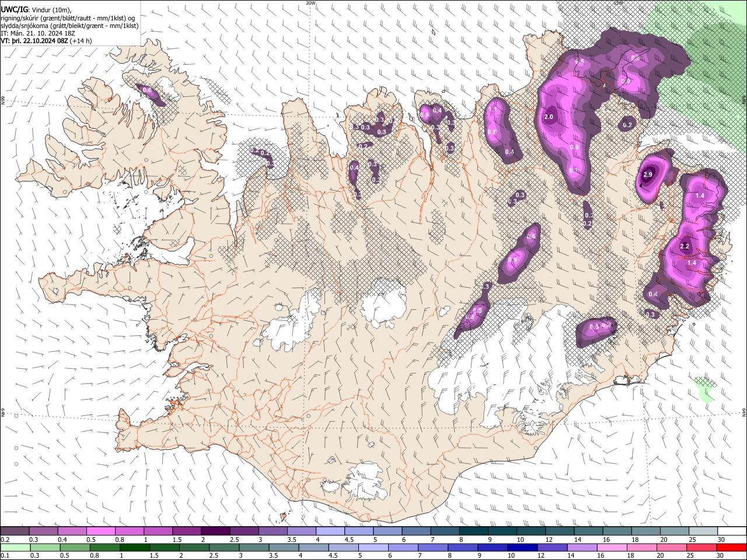Click the red 30 swatch in lower legend
Viewport: 747px width, 560px height.
point(731,547)
